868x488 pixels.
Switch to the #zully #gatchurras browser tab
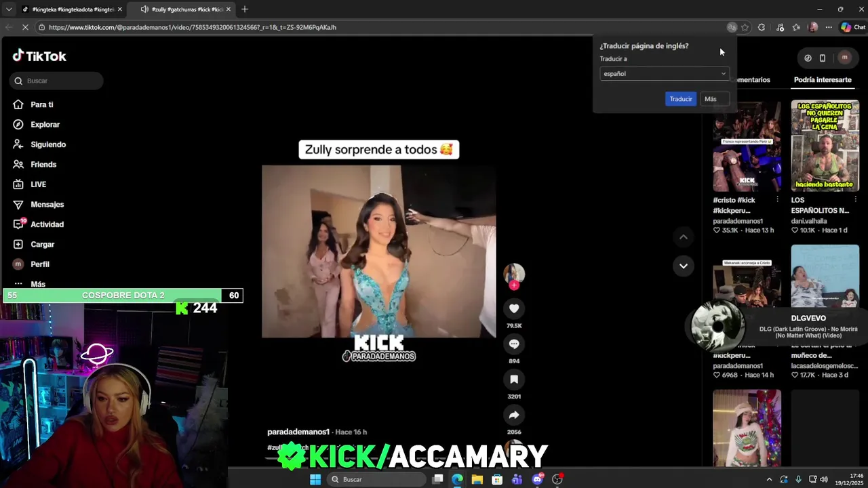pyautogui.click(x=182, y=9)
